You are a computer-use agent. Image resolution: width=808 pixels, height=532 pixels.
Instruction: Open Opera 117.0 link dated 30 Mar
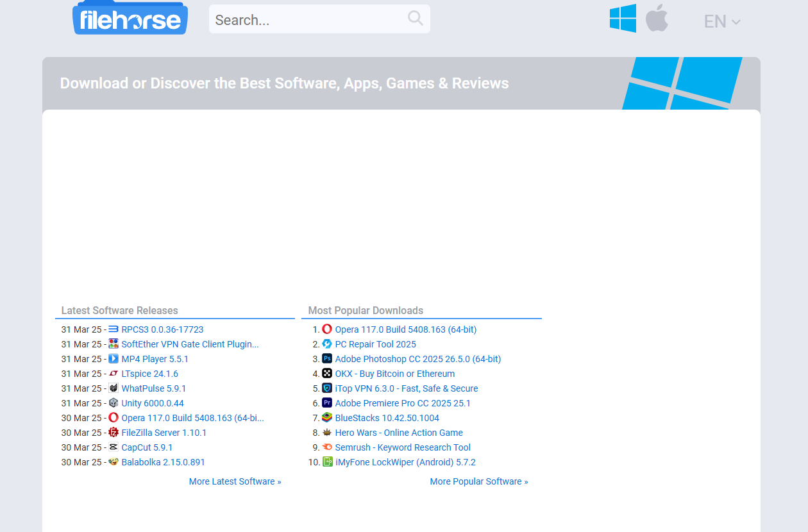point(192,418)
